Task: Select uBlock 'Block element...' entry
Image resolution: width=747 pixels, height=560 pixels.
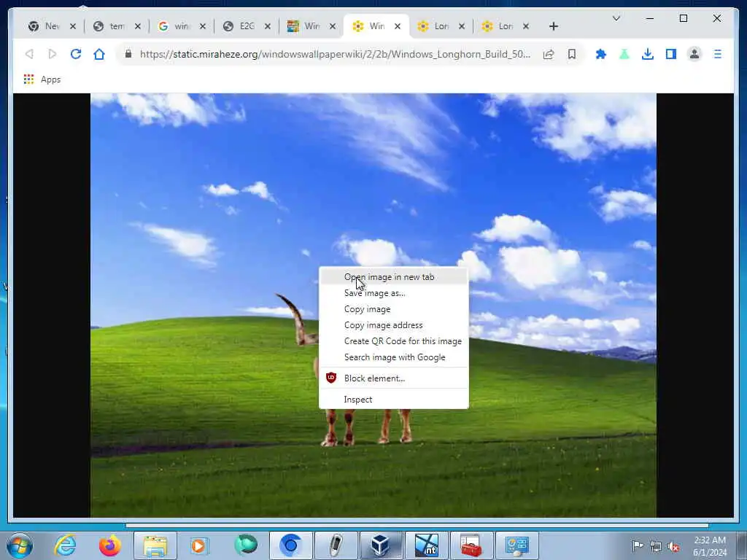Action: (393, 378)
